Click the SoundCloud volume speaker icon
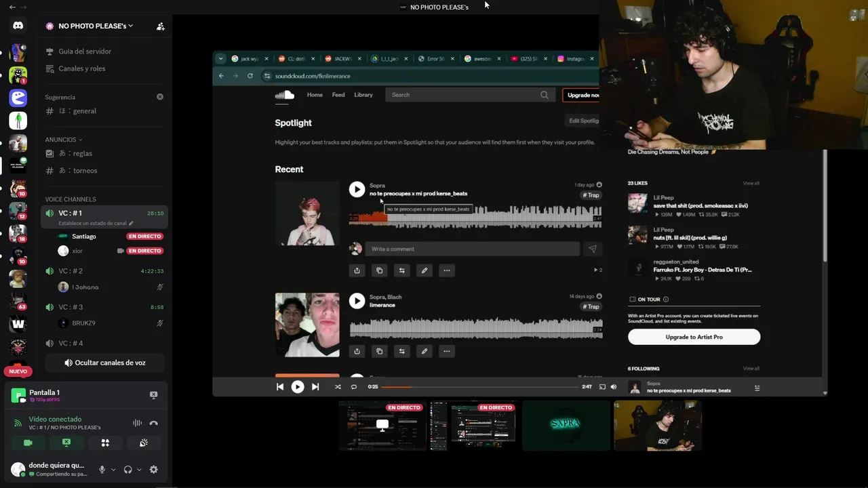The height and width of the screenshot is (488, 868). coord(614,387)
